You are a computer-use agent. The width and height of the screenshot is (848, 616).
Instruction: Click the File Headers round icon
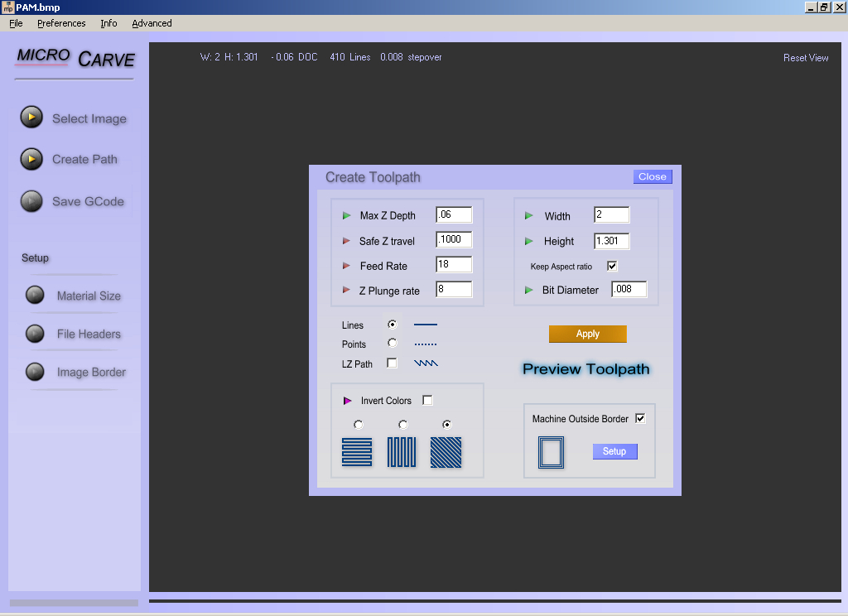pyautogui.click(x=35, y=333)
